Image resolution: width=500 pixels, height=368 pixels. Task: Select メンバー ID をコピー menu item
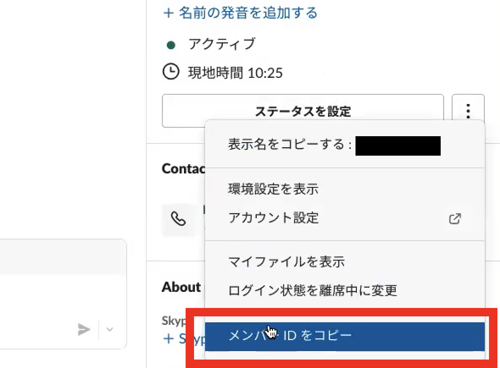[345, 336]
